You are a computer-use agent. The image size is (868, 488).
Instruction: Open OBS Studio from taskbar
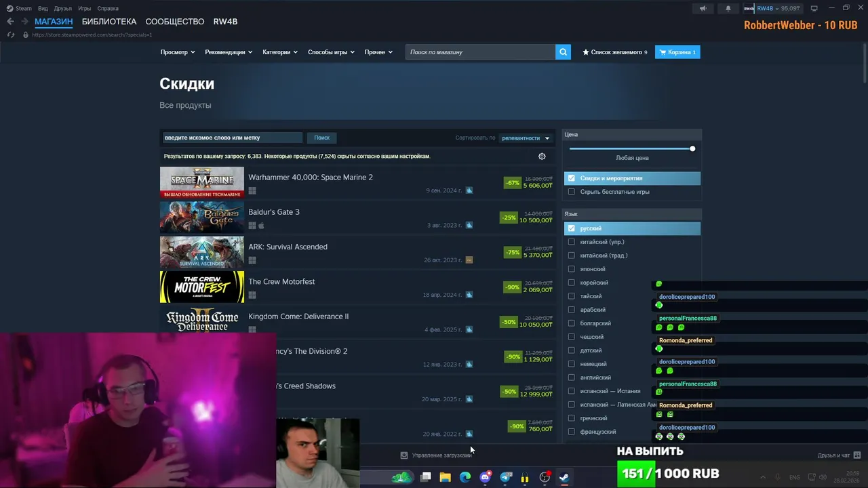click(545, 477)
